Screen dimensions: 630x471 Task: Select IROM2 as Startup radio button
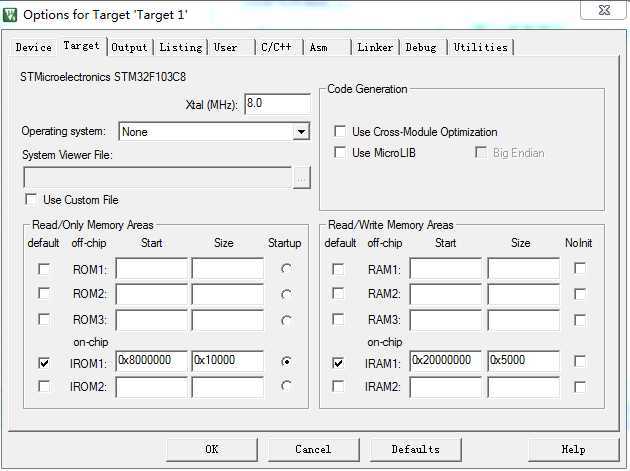click(286, 386)
